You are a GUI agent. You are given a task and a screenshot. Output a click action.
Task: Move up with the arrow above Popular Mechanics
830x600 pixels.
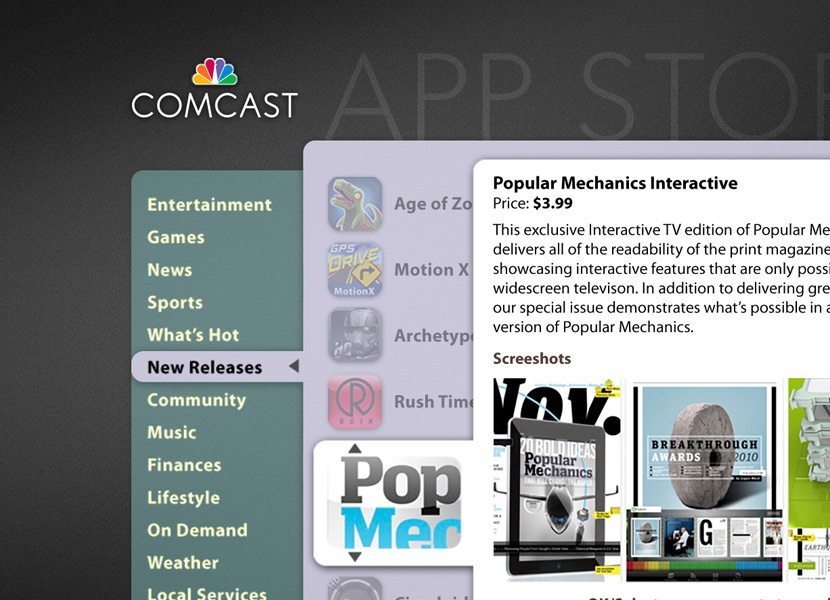(x=355, y=449)
